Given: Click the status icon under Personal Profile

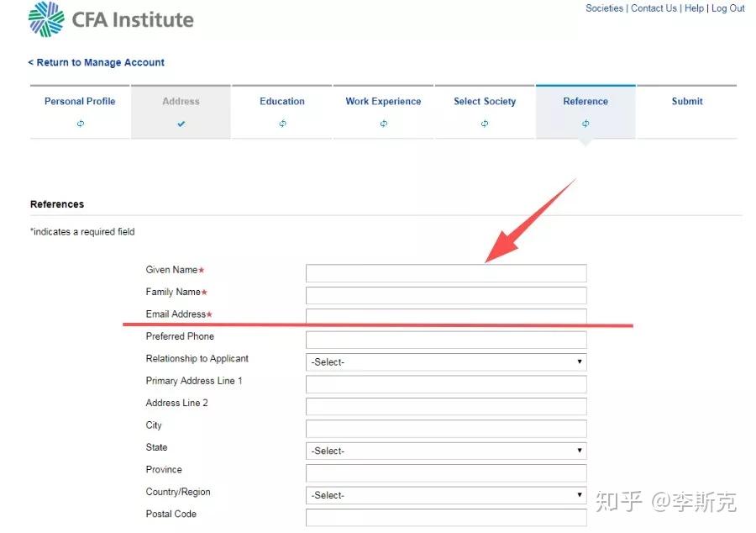Looking at the screenshot, I should click(x=81, y=124).
